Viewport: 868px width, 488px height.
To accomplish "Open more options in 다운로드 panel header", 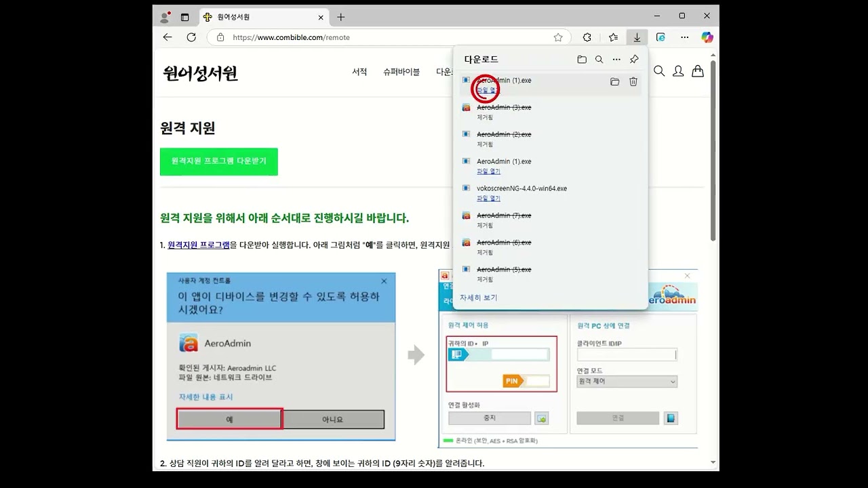I will point(616,60).
